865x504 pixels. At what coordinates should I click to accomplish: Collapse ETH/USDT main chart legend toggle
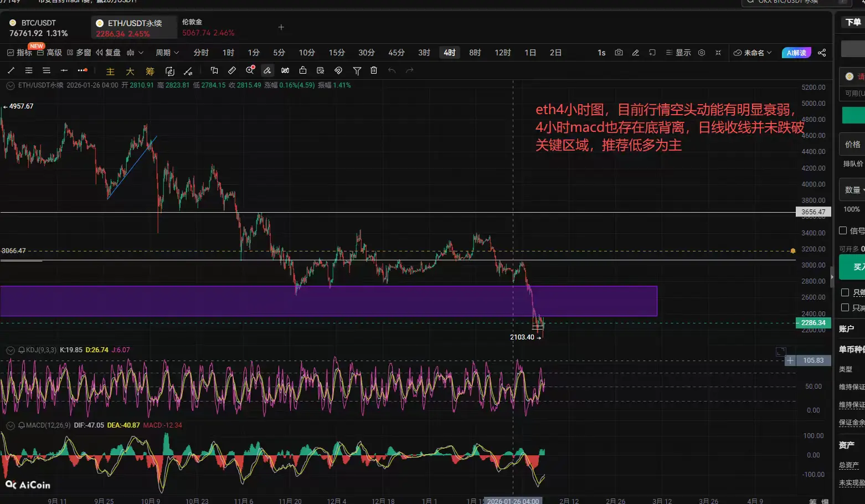11,85
